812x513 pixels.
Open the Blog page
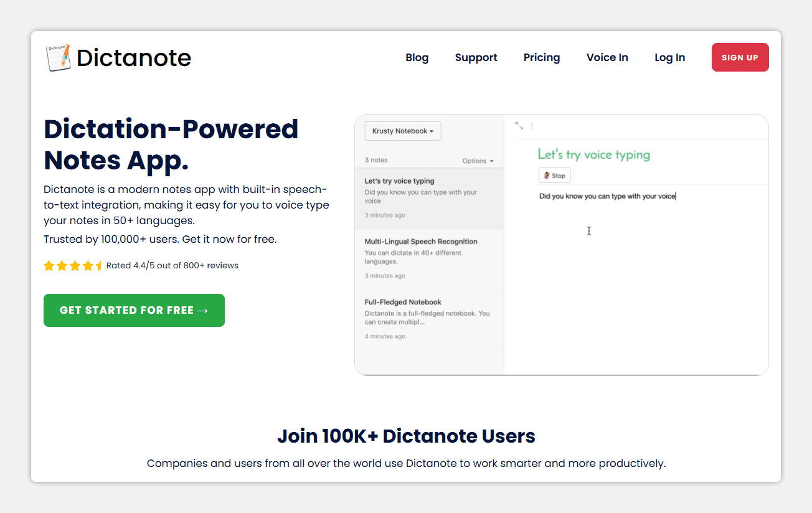click(x=417, y=57)
